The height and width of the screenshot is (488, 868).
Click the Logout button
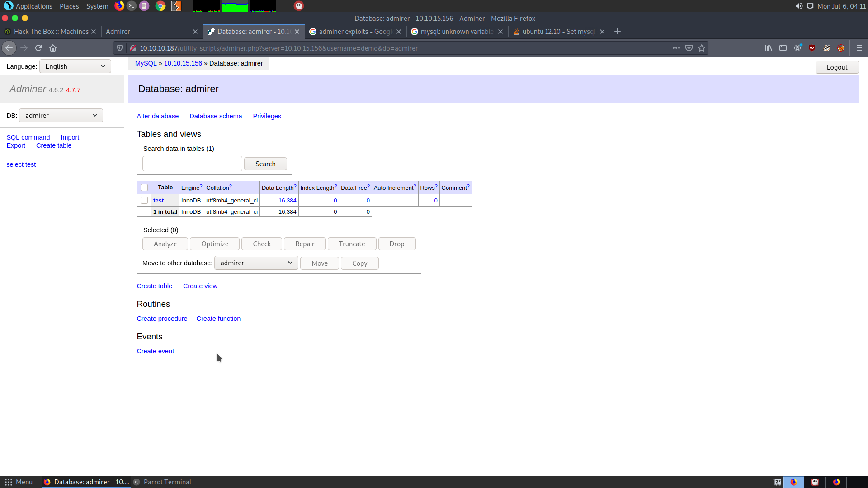(837, 67)
